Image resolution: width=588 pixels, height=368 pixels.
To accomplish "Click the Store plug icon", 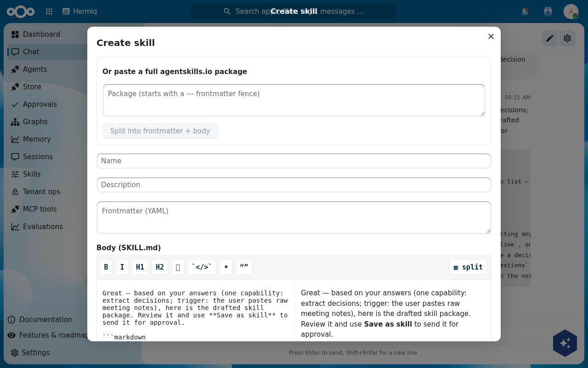I will click(x=15, y=87).
